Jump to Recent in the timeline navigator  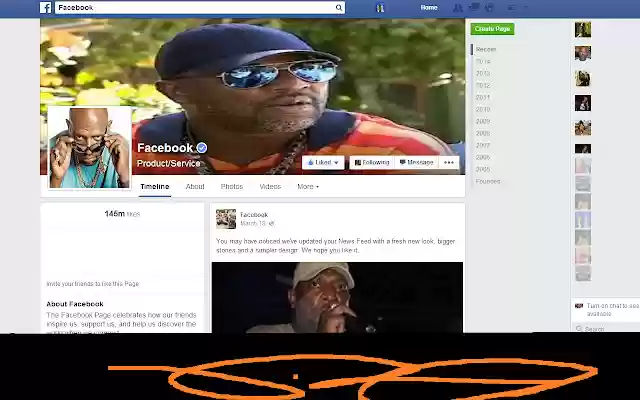tap(486, 49)
